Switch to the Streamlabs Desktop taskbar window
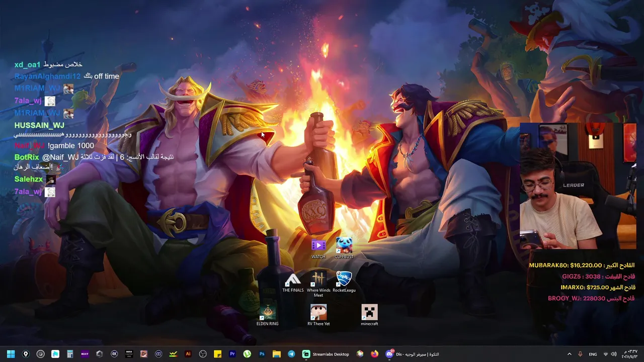 [x=326, y=354]
